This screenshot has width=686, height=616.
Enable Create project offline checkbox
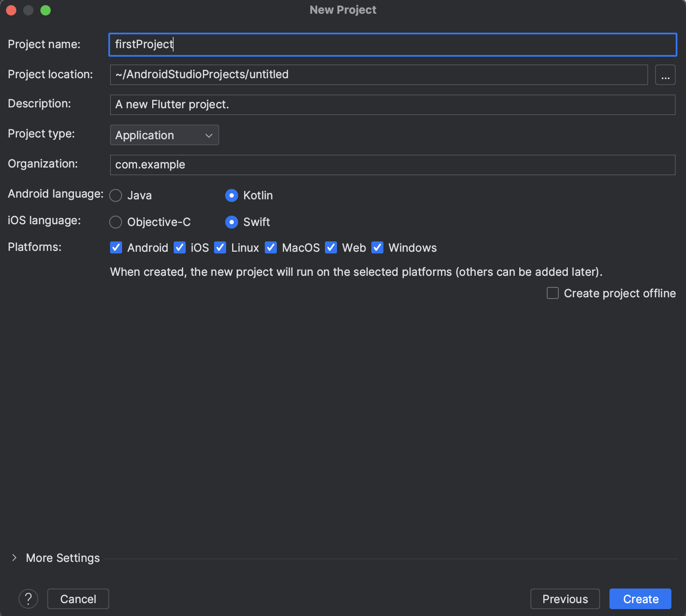(x=553, y=293)
